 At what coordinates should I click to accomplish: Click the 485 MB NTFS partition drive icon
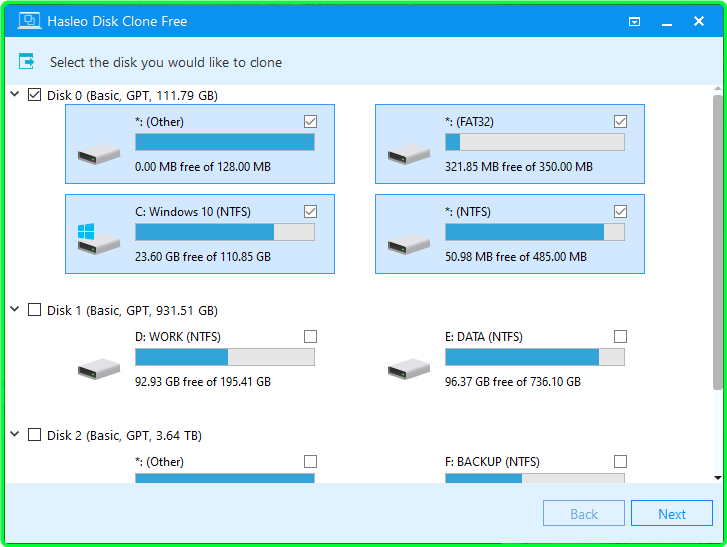(408, 243)
